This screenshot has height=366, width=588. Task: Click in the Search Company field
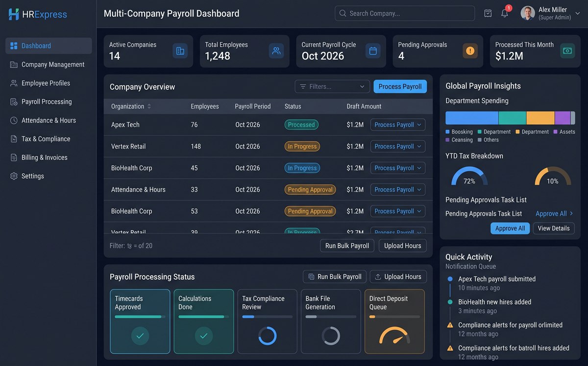[x=405, y=13]
